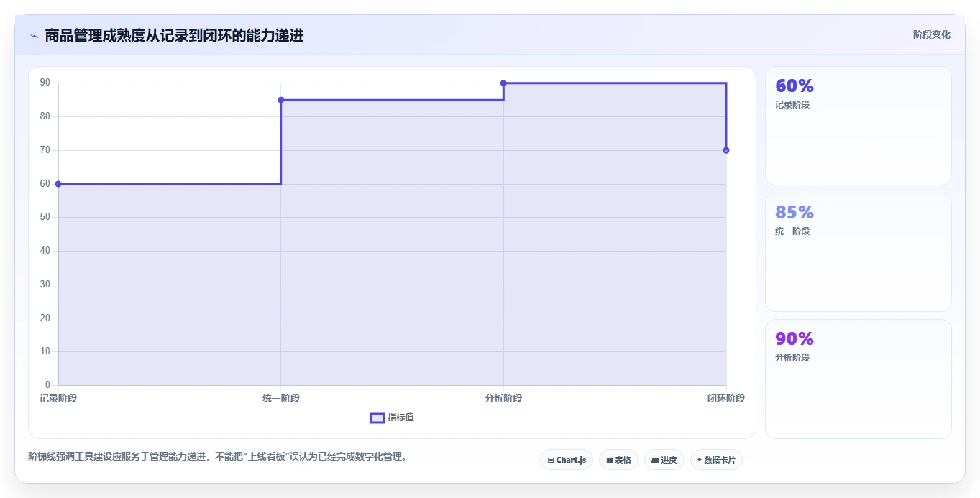The width and height of the screenshot is (980, 498).
Task: Toggle the 指标值 legend item
Action: coord(392,418)
